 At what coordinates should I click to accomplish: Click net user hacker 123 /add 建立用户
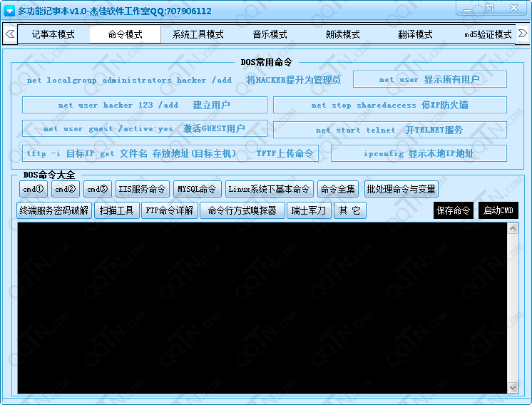click(144, 105)
